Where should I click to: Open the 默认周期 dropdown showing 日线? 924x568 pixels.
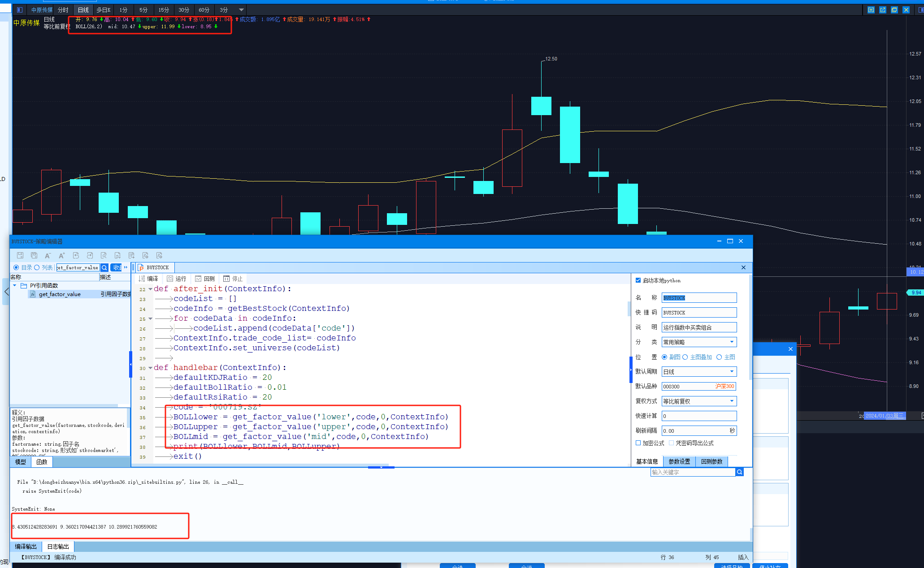click(x=699, y=372)
